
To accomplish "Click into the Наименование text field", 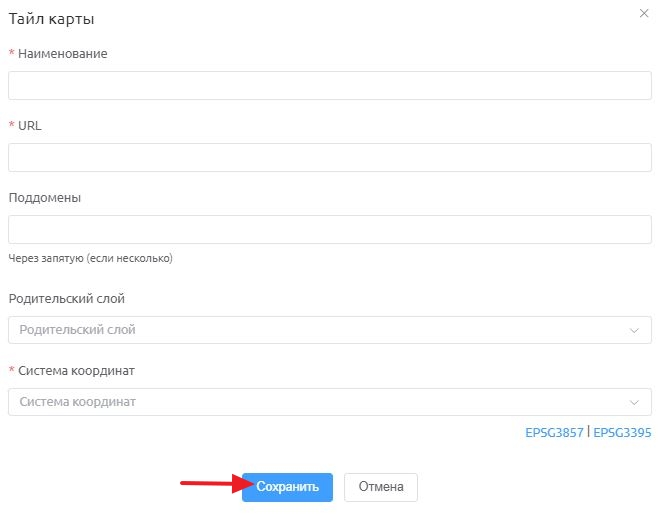I will (330, 85).
